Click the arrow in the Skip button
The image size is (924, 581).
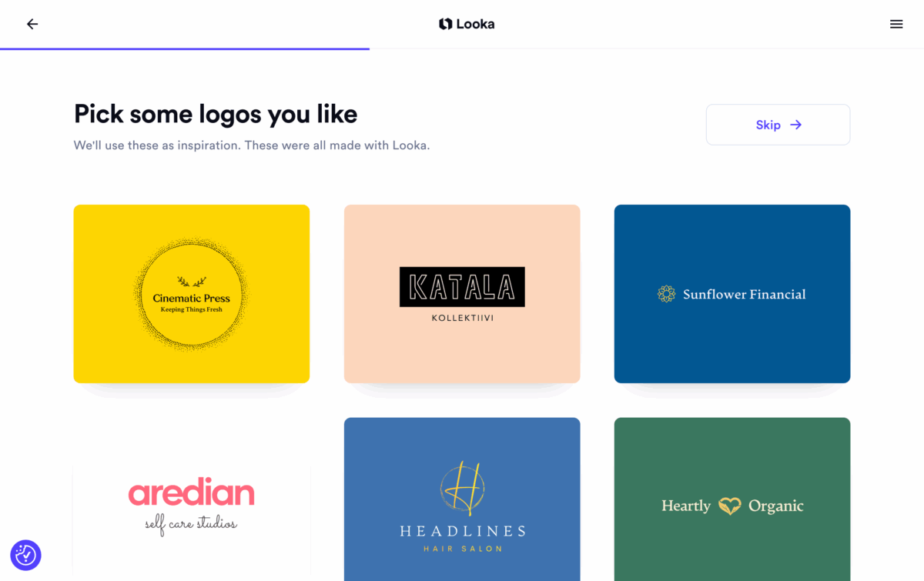(796, 125)
